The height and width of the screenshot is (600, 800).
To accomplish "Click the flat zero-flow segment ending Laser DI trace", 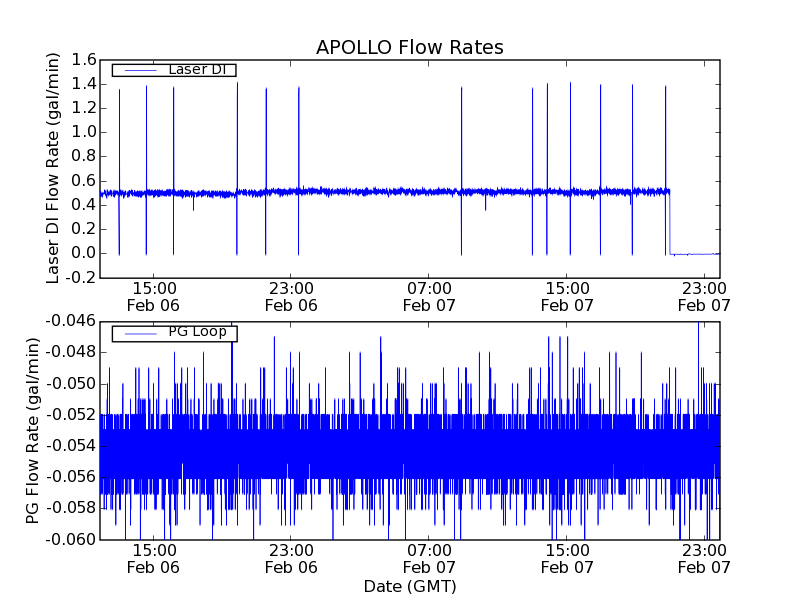I will click(x=695, y=253).
